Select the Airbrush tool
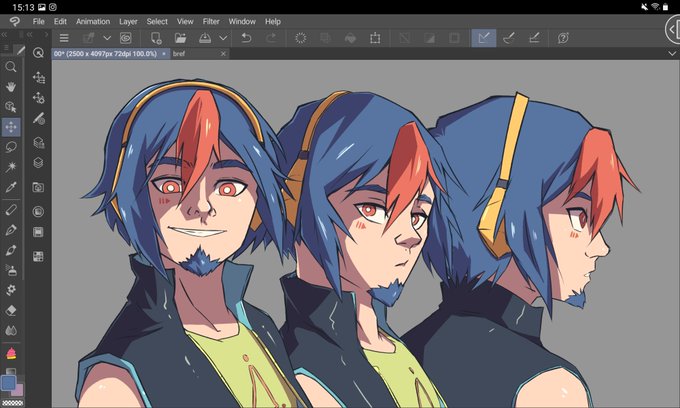The width and height of the screenshot is (680, 408). [11, 270]
